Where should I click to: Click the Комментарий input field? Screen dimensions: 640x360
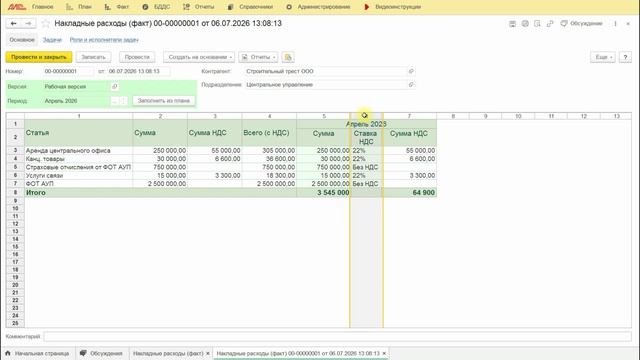pyautogui.click(x=338, y=337)
